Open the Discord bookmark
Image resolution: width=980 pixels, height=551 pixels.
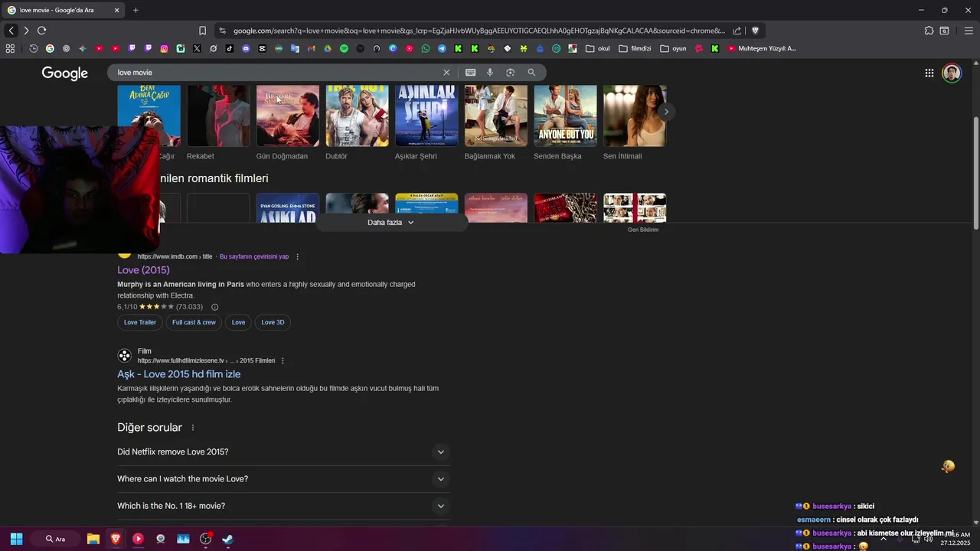pos(246,48)
